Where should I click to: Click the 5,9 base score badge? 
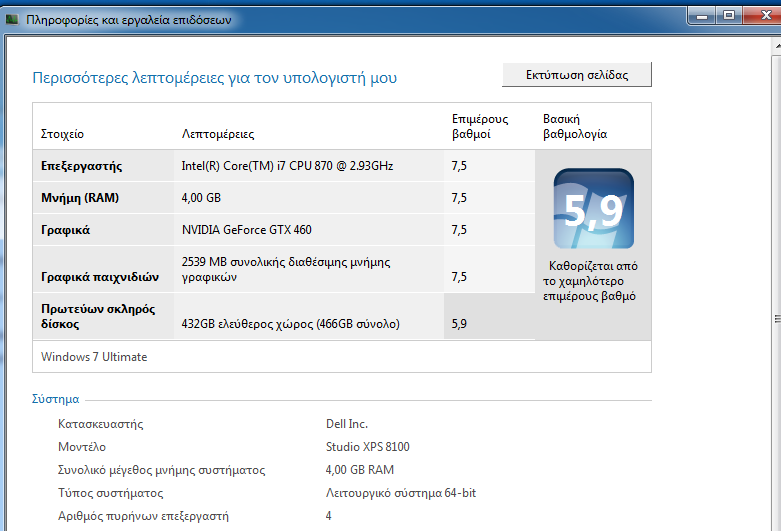(x=594, y=208)
